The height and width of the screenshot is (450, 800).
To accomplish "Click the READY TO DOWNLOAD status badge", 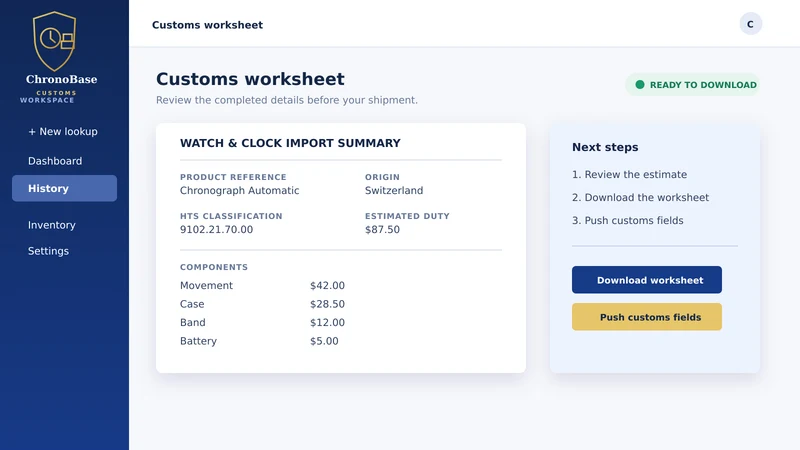I will click(x=692, y=85).
